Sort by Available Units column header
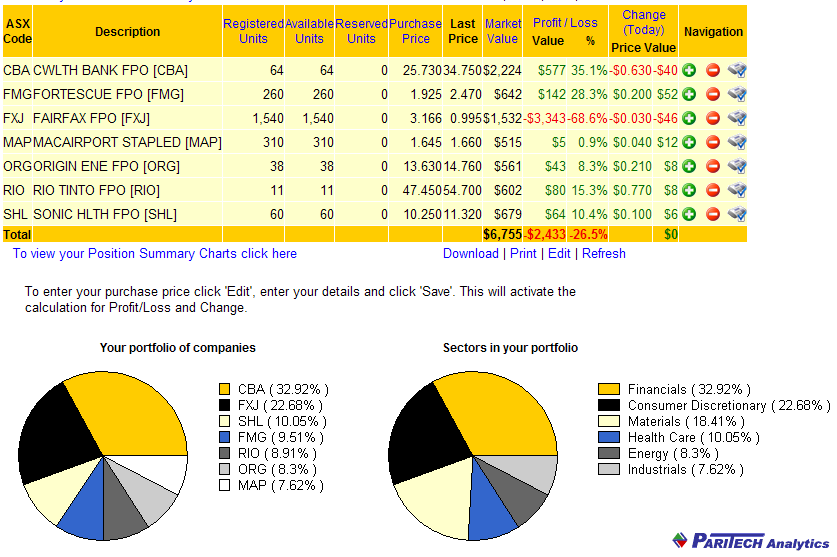The image size is (837, 557). tap(309, 31)
